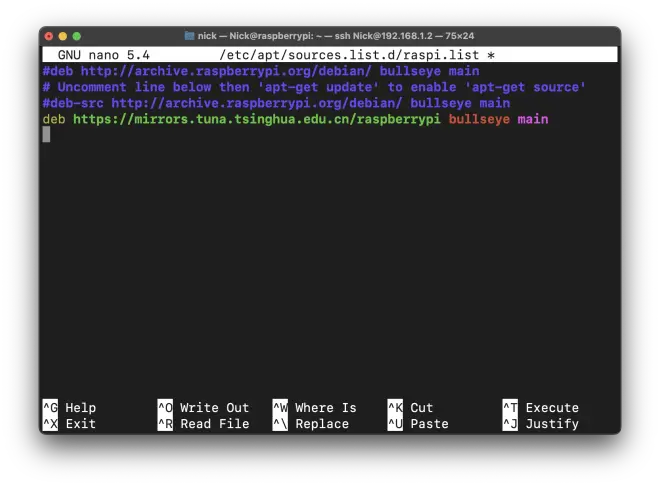Click the green zoom window button
Screen dimensions: 660x486
point(77,36)
